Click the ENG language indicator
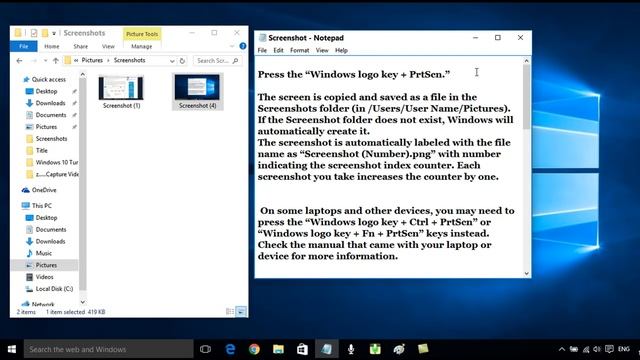Viewport: 640px width, 360px height. [624, 349]
